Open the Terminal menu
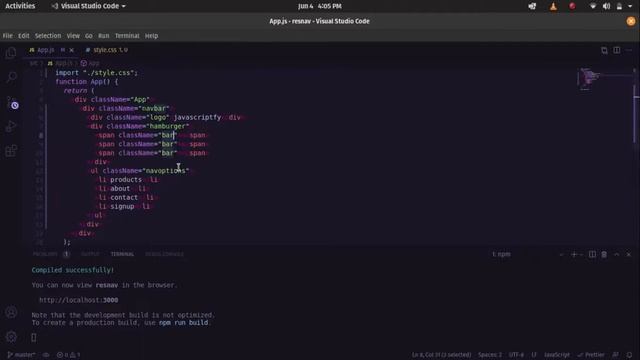Image resolution: width=640 pixels, height=360 pixels. [x=127, y=36]
